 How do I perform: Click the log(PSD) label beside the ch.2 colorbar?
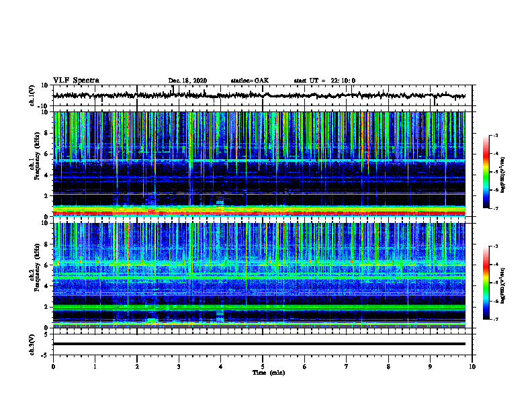point(502,285)
